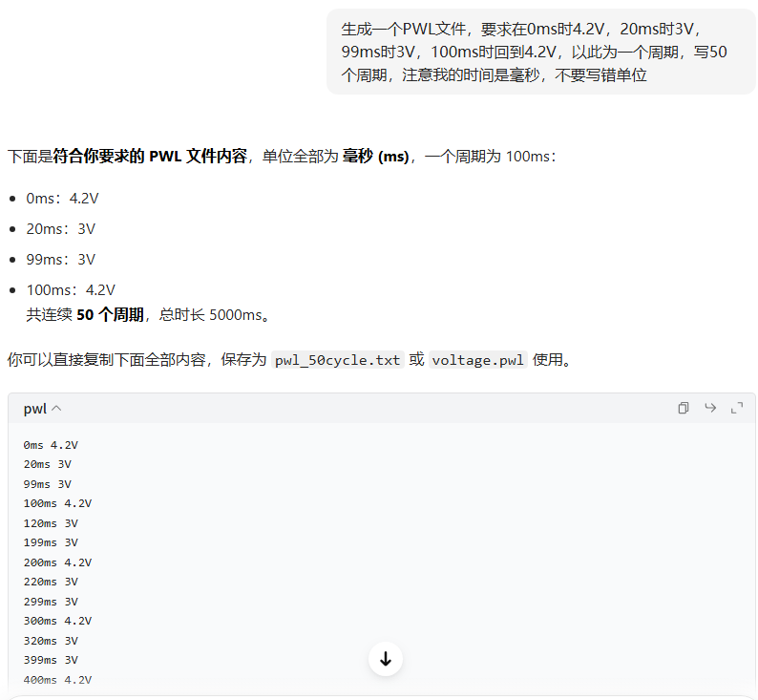Click code line "99ms 3V"

(48, 484)
